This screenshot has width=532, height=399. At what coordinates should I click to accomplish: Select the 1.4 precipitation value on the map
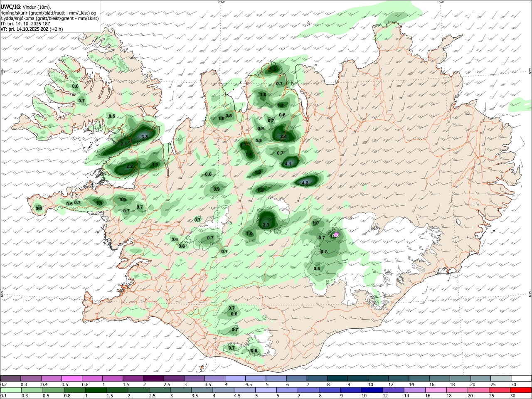tap(249, 155)
